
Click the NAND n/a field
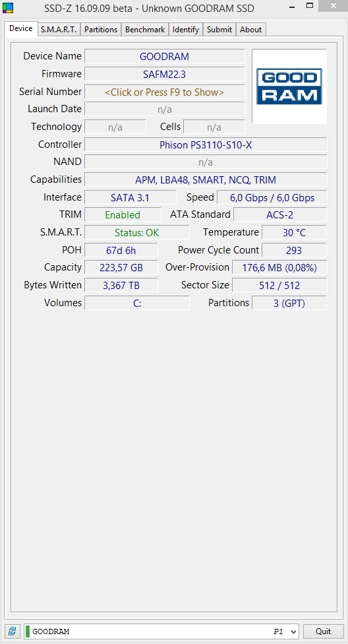(206, 162)
